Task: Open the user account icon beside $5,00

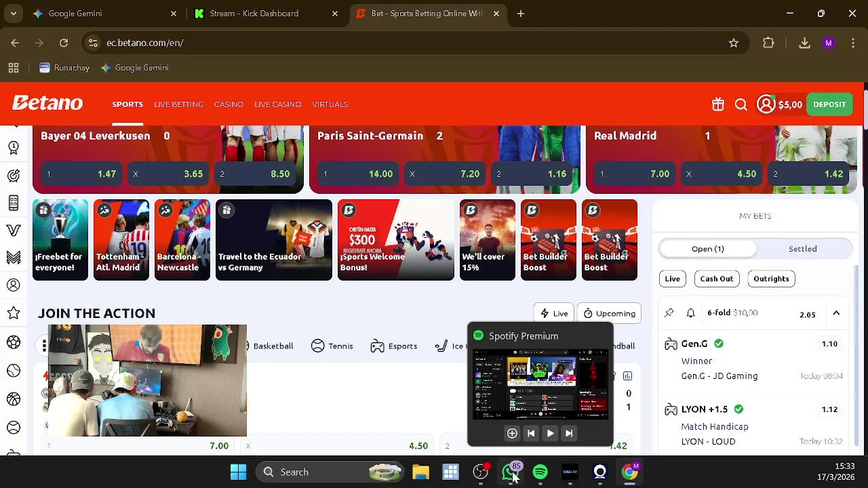Action: click(766, 104)
